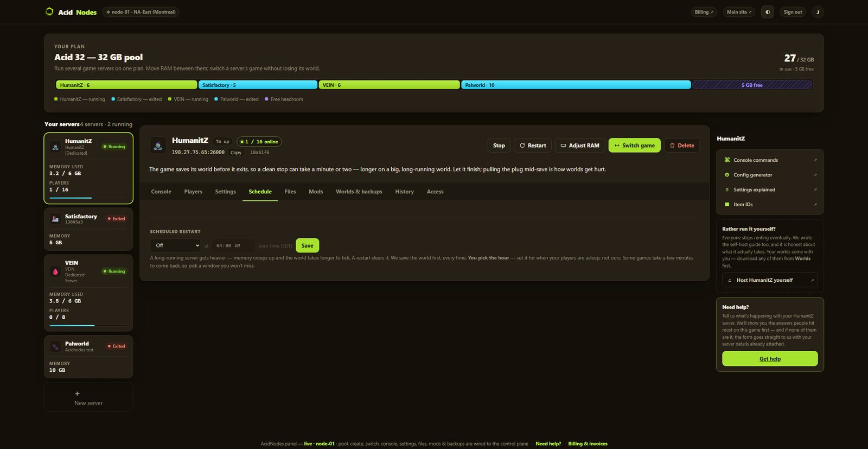
Task: Click the HumanitZ game icon in server list
Action: coord(55,147)
